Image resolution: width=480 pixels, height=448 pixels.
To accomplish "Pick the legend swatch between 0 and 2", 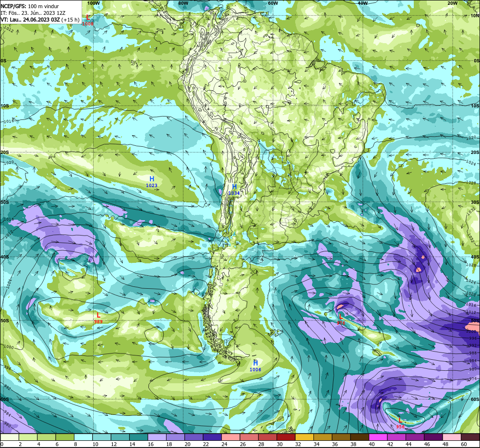I will 10,437.
